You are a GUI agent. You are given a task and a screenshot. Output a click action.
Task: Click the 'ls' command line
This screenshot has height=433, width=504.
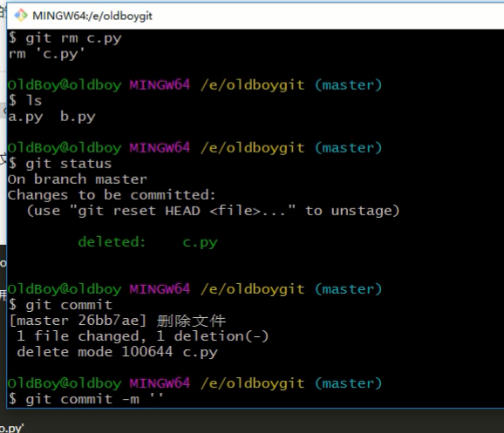(x=25, y=100)
